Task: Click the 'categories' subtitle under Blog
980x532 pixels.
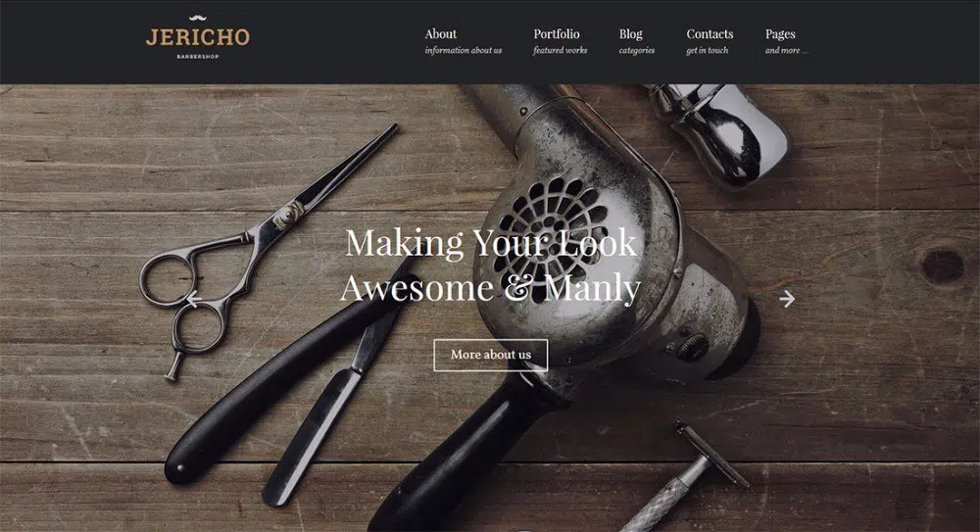Action: (637, 50)
